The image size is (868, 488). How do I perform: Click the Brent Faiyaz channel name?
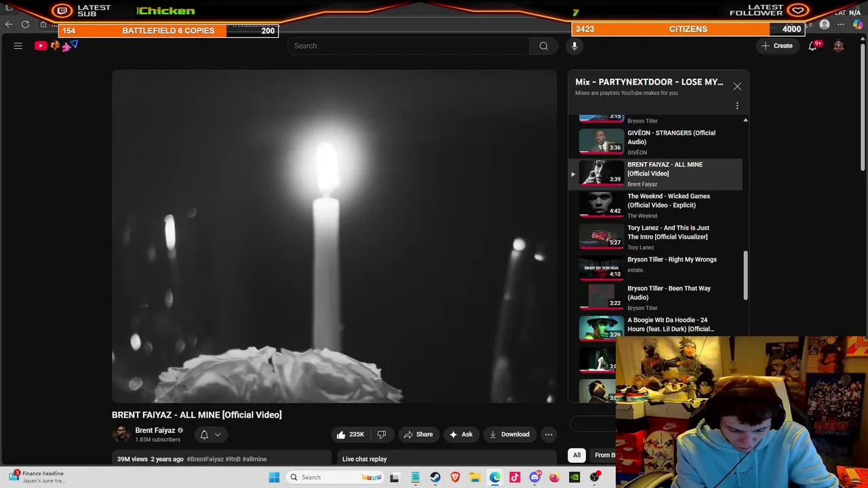155,430
